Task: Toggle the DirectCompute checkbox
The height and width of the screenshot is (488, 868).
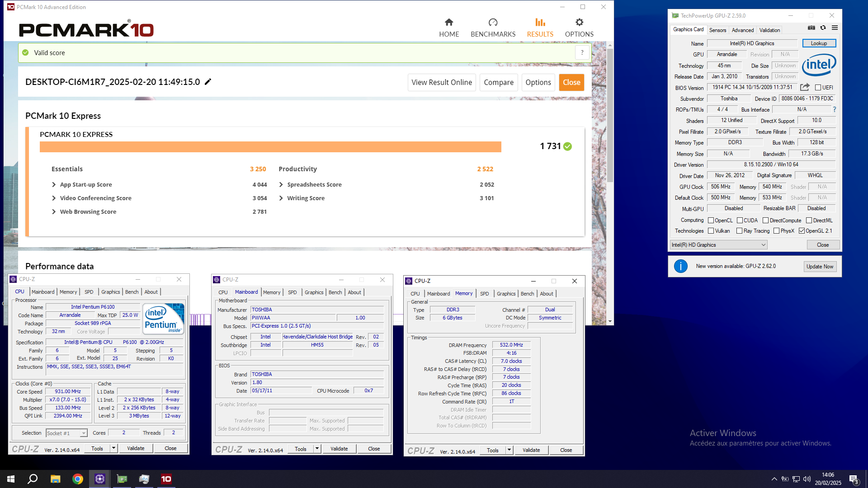Action: pyautogui.click(x=765, y=221)
